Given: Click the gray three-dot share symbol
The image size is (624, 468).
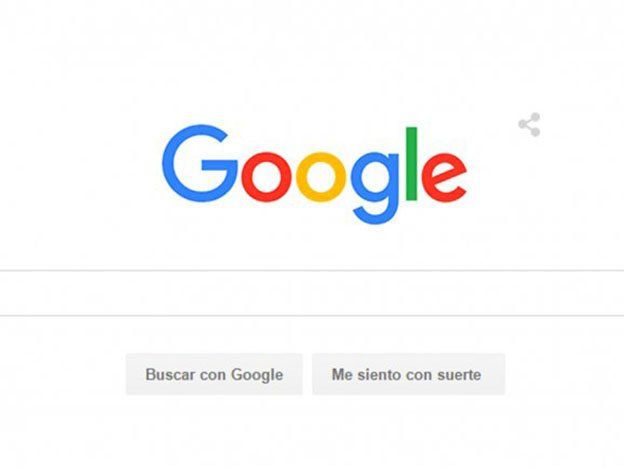Looking at the screenshot, I should 529,125.
